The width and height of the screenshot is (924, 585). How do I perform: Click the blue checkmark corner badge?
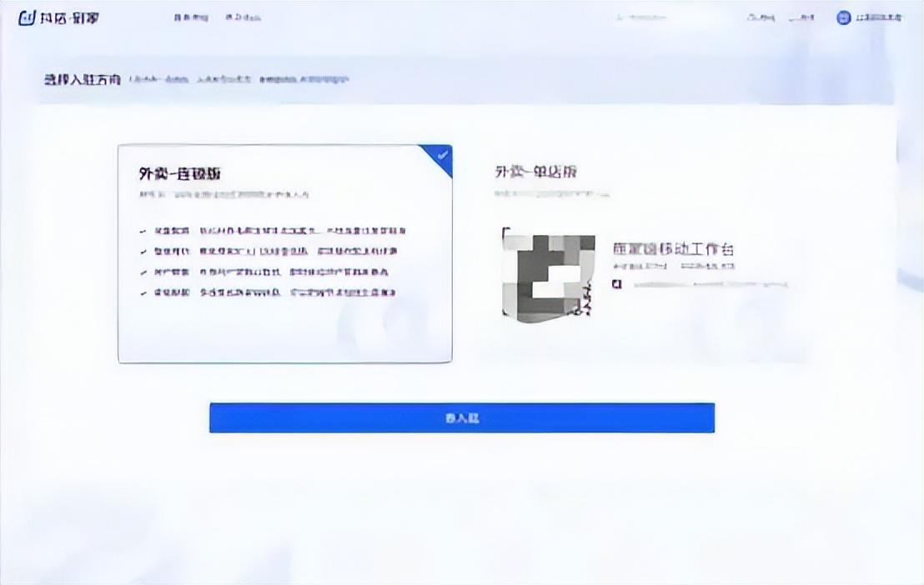click(x=440, y=156)
